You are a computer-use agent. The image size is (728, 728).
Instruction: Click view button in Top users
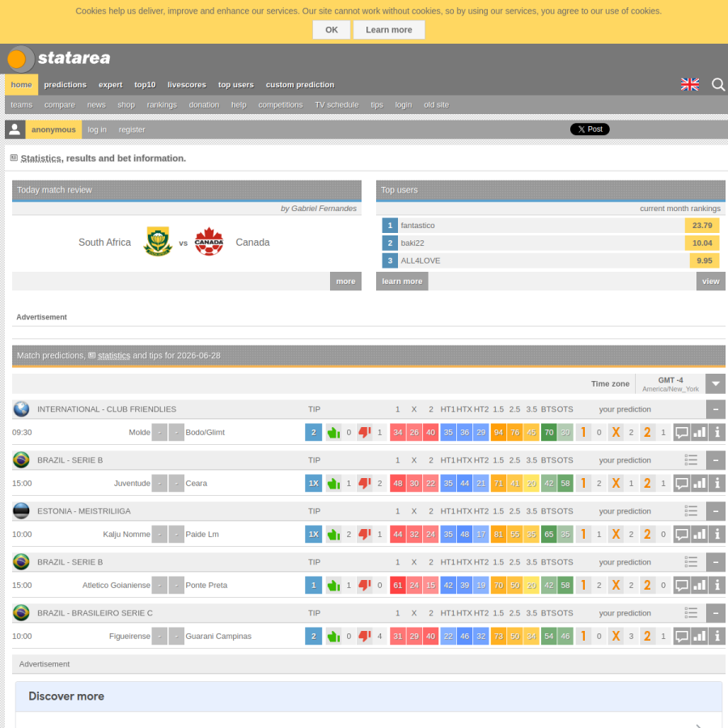pos(710,281)
